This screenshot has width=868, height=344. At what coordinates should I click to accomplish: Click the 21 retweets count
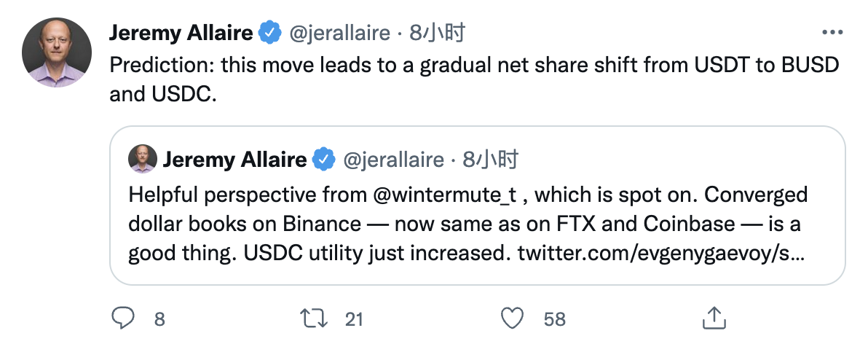pyautogui.click(x=354, y=319)
